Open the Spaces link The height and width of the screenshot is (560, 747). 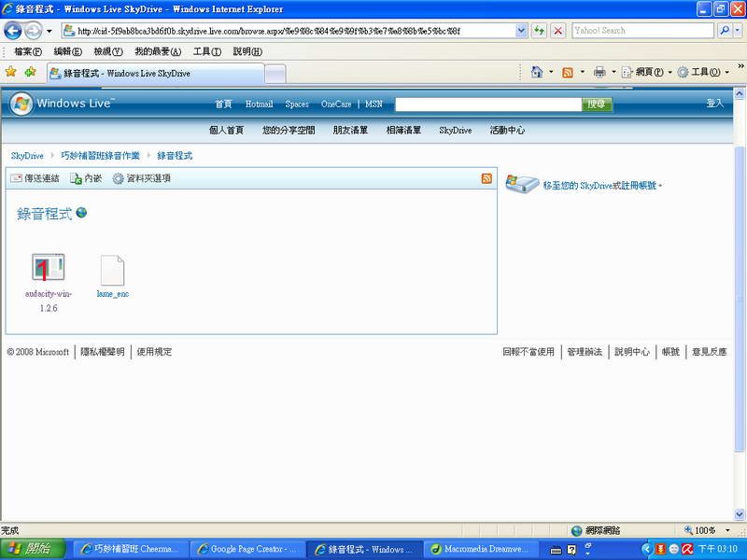[x=297, y=104]
